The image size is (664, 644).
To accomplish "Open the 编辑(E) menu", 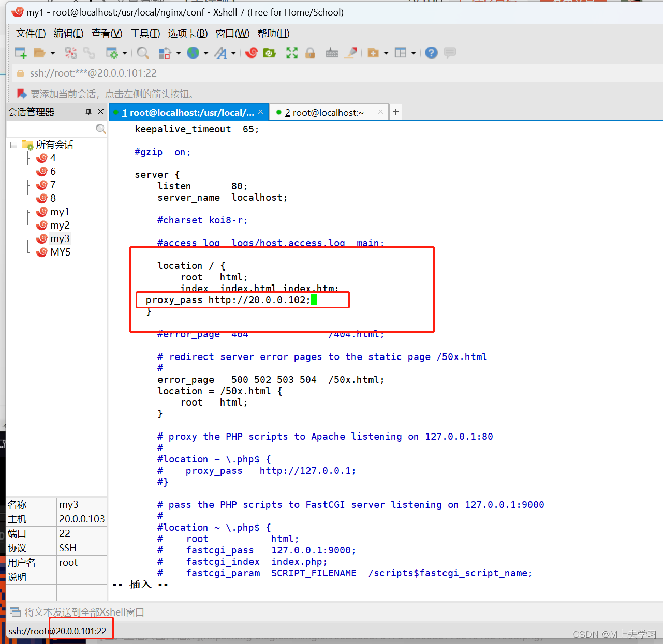I will click(x=69, y=34).
